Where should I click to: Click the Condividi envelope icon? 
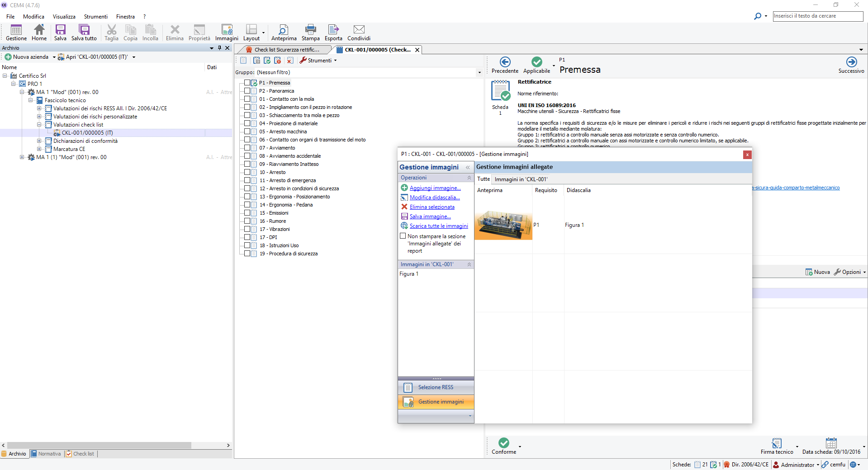[359, 30]
